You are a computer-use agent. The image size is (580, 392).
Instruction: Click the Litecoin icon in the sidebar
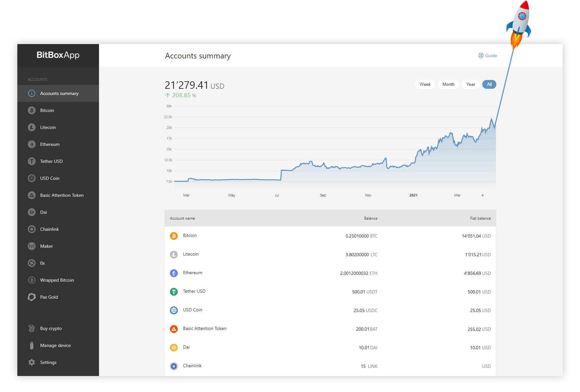32,127
